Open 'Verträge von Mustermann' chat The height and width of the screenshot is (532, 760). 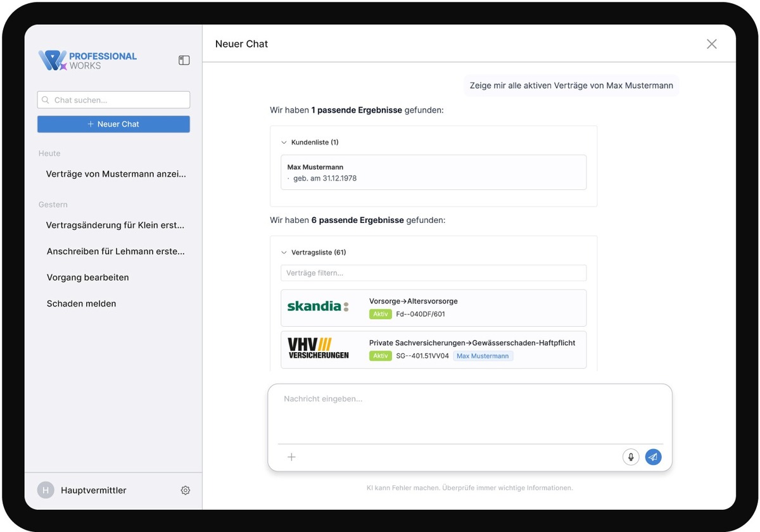tap(116, 174)
